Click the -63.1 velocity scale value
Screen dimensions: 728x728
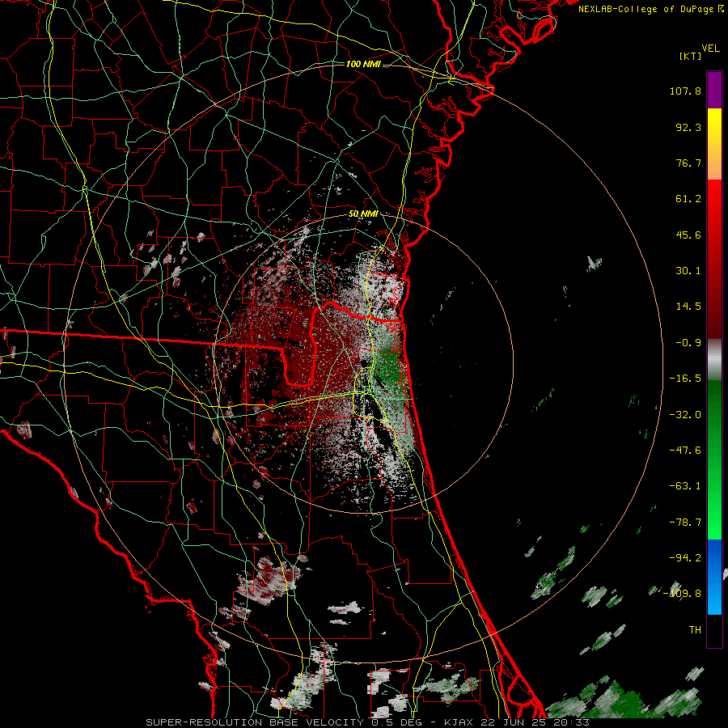[685, 486]
